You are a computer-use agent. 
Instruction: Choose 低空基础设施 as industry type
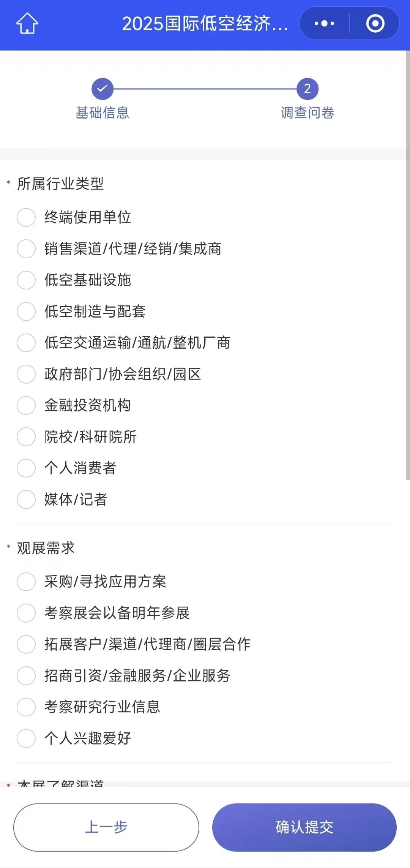tap(26, 280)
